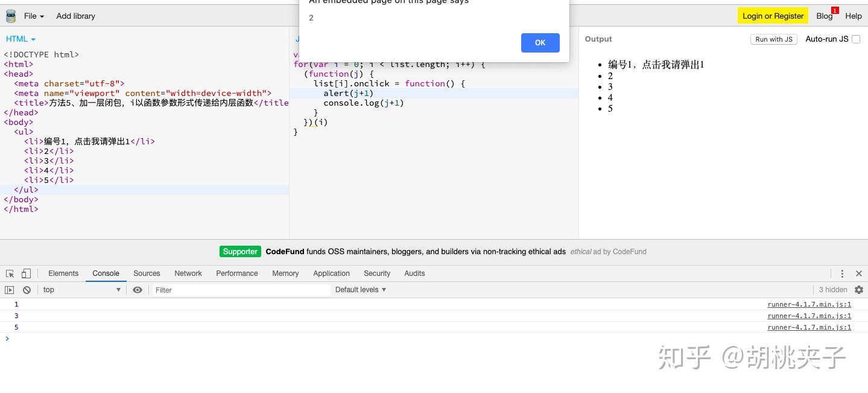
Task: Click the 3 hidden messages label
Action: click(833, 290)
